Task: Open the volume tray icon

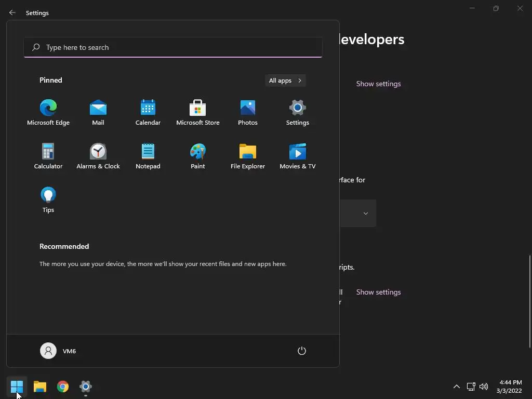Action: click(484, 387)
